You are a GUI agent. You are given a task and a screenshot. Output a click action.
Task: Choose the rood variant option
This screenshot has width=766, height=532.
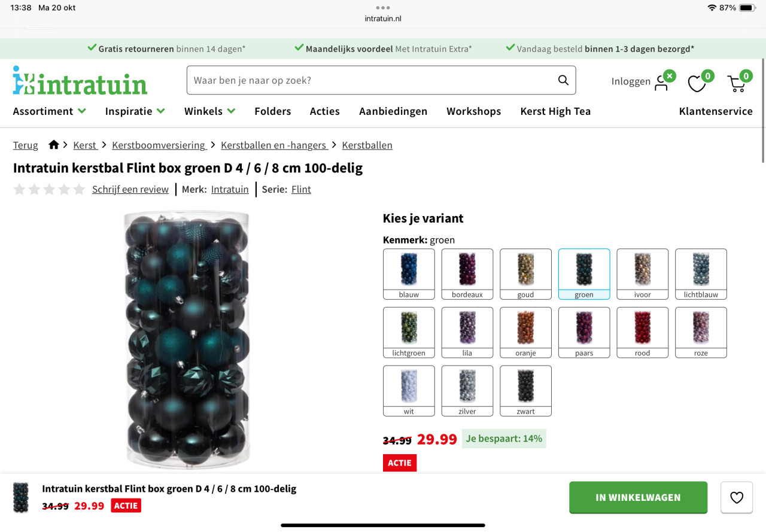[x=643, y=333]
